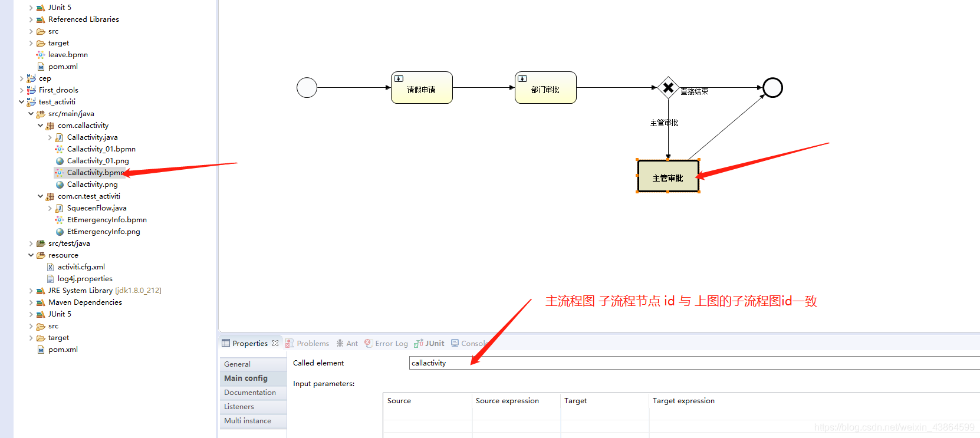The image size is (980, 438).
Task: Open the Problems view tab
Action: click(307, 343)
